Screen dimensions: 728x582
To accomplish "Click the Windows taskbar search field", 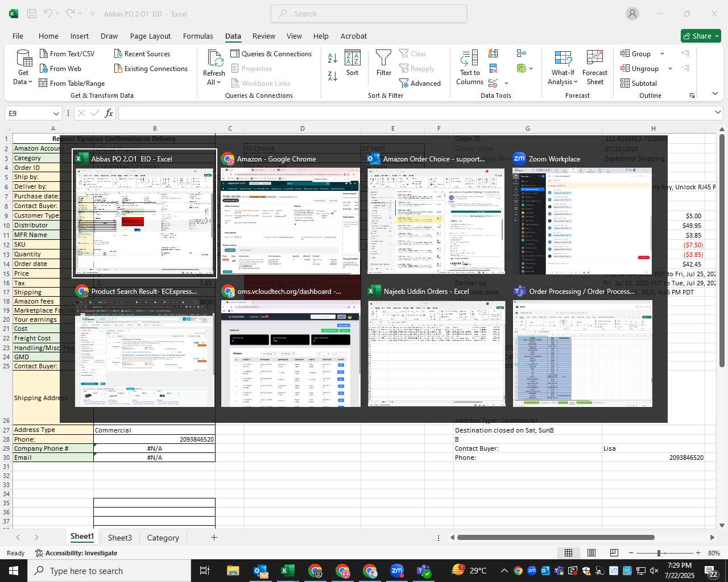I will 109,571.
